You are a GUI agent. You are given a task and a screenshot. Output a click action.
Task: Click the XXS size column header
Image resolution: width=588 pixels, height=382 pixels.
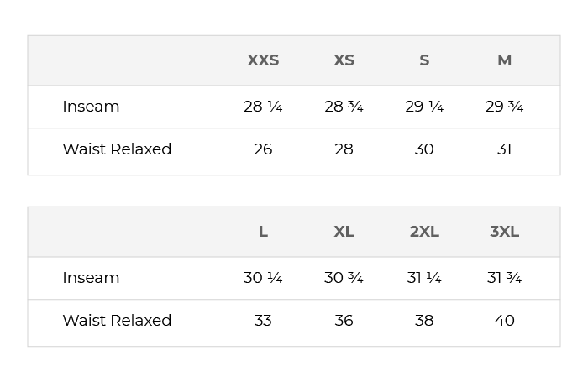(263, 60)
